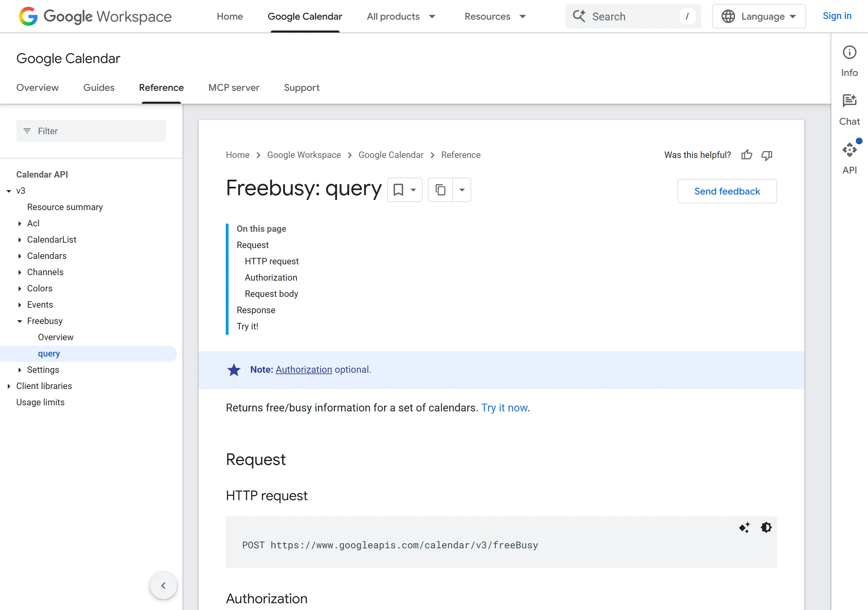Click the star note icon
Viewport: 868px width, 610px height.
(234, 370)
